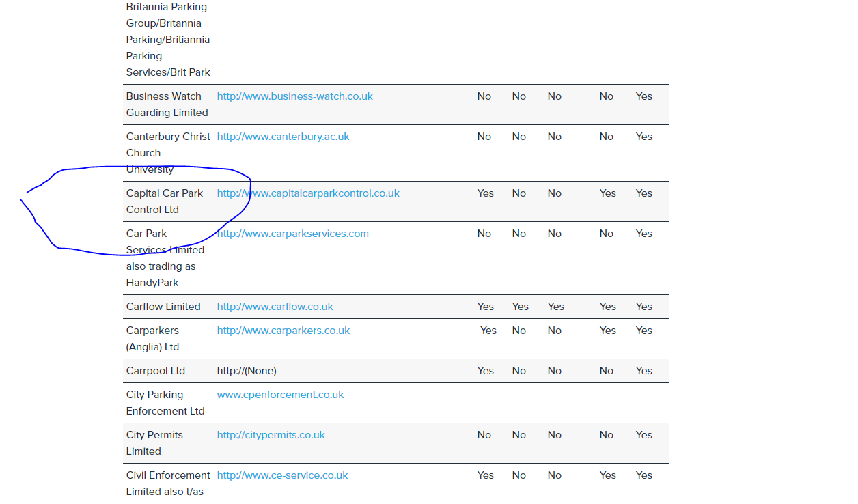Open the canterbury.ac.uk link
The image size is (858, 504).
tap(283, 137)
